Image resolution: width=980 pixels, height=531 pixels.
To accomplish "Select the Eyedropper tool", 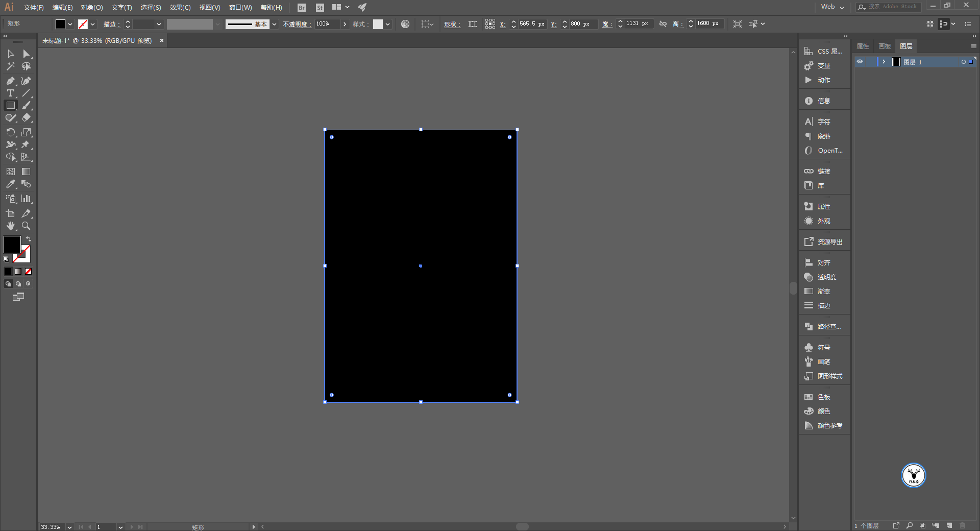I will pos(11,184).
